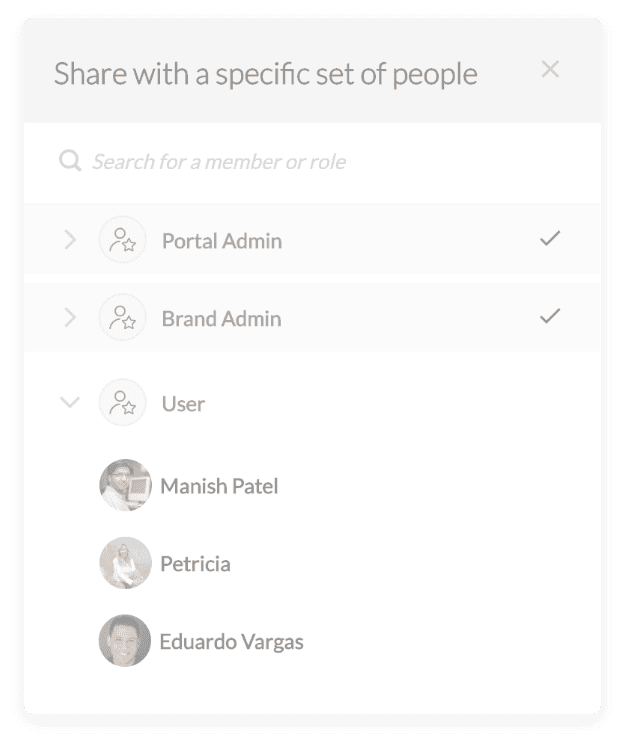Uncheck the Portal Admin checkmark
This screenshot has height=744, width=625.
pyautogui.click(x=550, y=238)
